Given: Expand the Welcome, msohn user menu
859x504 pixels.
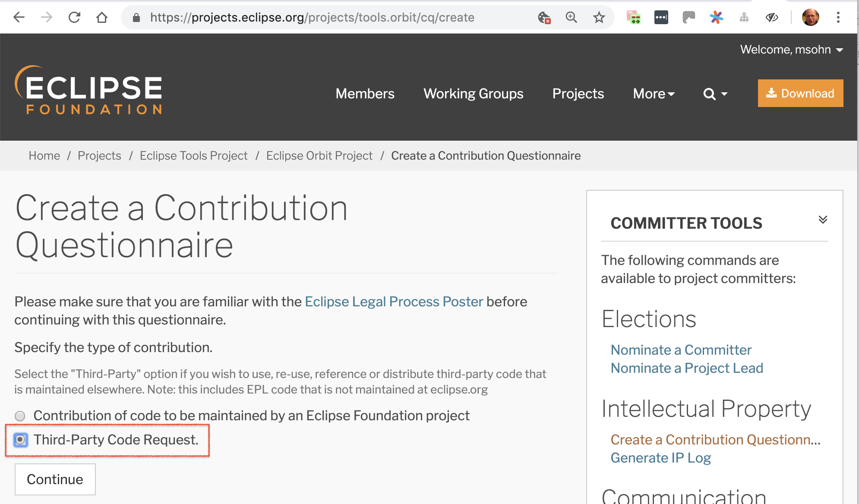Looking at the screenshot, I should [791, 50].
